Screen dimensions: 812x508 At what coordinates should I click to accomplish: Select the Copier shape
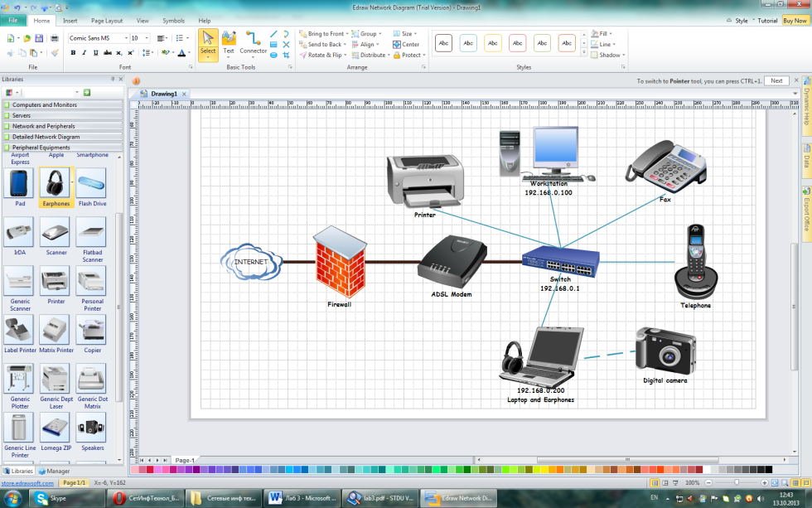click(x=91, y=330)
